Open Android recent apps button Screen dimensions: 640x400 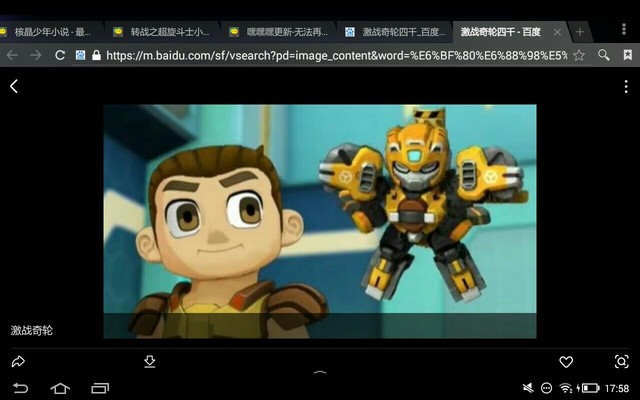tap(100, 388)
